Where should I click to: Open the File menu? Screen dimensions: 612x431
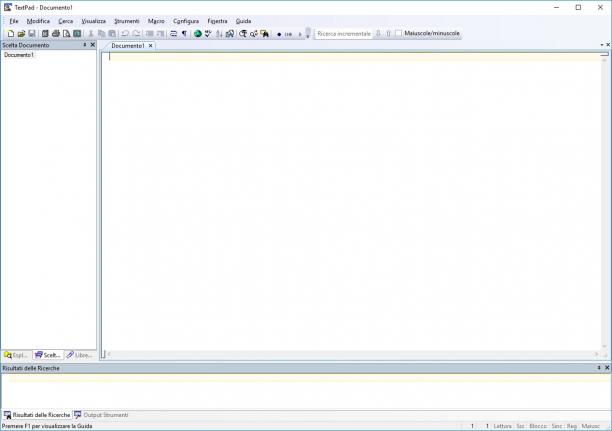pyautogui.click(x=14, y=21)
